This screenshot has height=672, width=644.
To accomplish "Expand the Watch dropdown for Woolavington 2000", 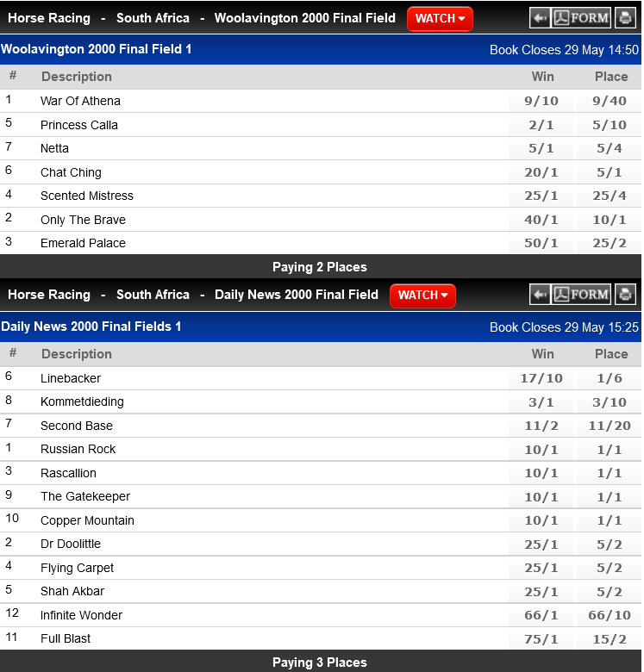I will (440, 19).
